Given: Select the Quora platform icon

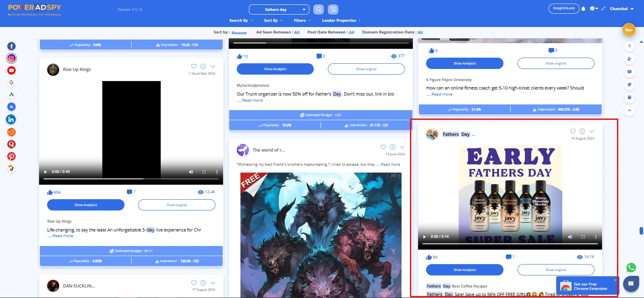Looking at the screenshot, I should pos(11,144).
